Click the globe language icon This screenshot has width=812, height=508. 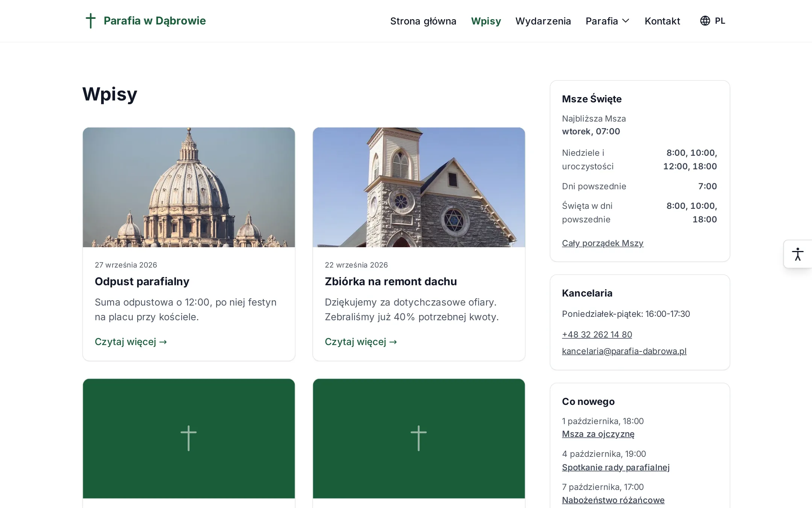click(x=705, y=21)
